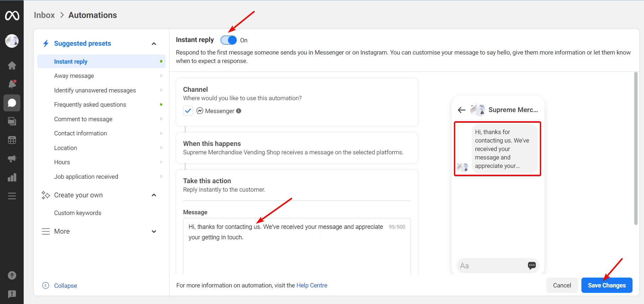
Task: Turn off the Instant reply toggle
Action: 229,40
